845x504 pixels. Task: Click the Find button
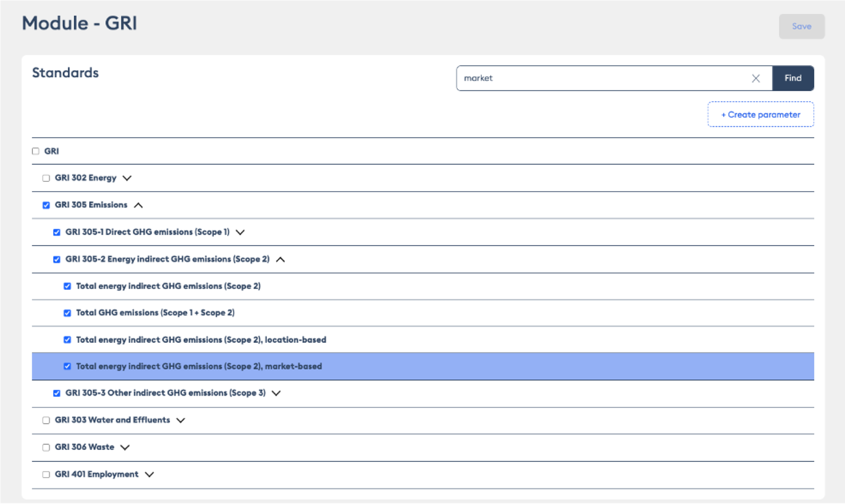tap(793, 78)
